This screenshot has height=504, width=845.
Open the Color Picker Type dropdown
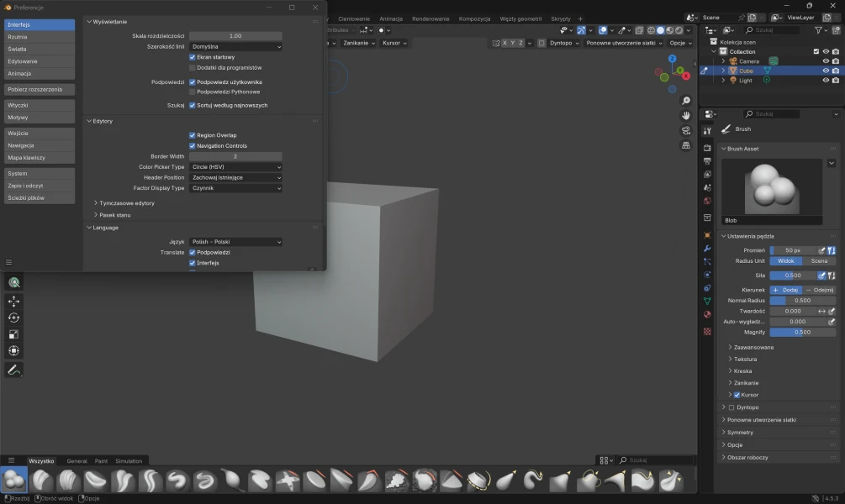(235, 167)
